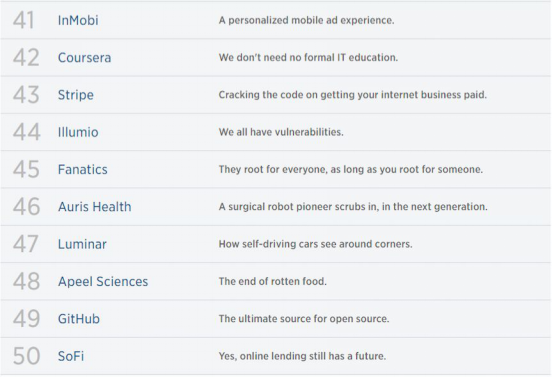Click 'The ultimate source for open source' text
The width and height of the screenshot is (552, 377).
pyautogui.click(x=304, y=319)
